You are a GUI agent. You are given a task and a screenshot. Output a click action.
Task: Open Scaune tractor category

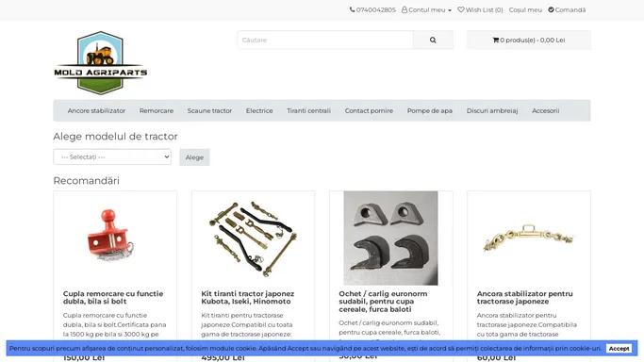pyautogui.click(x=209, y=111)
